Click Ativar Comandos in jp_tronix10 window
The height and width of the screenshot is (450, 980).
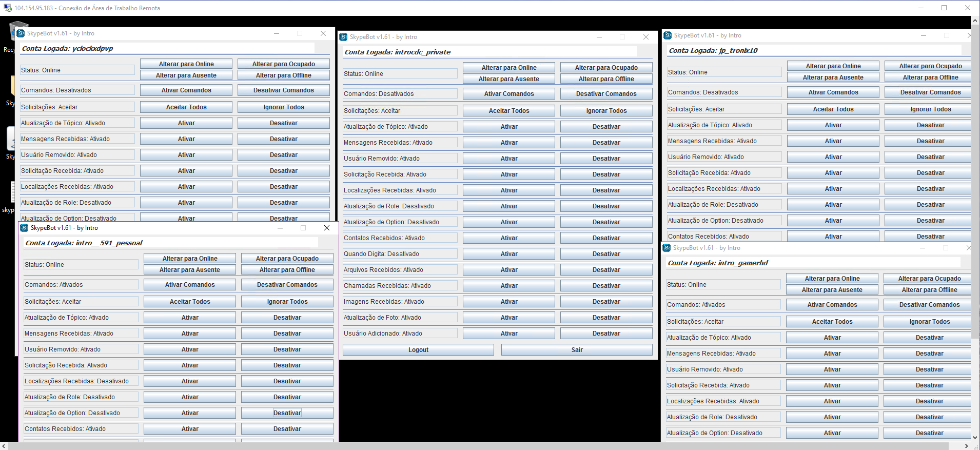(x=833, y=92)
